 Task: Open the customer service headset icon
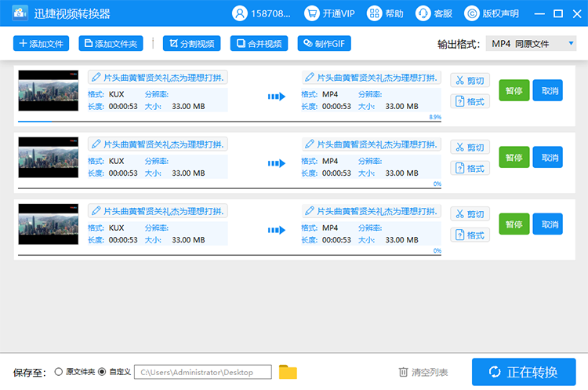coord(423,14)
